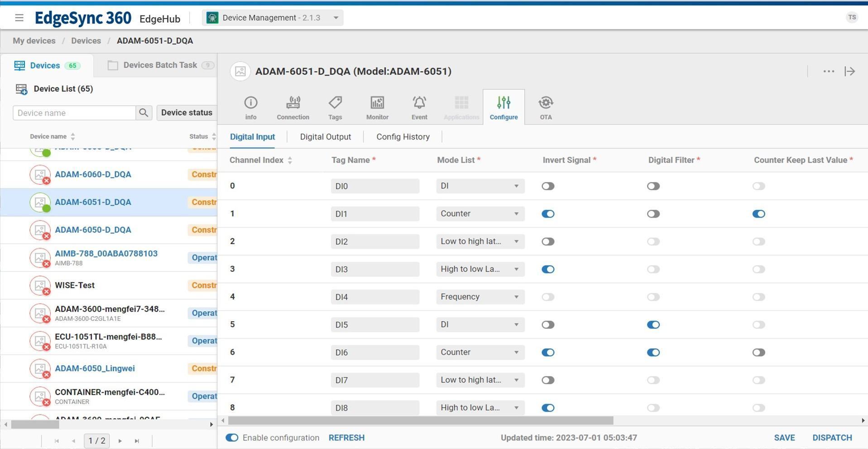Image resolution: width=868 pixels, height=449 pixels.
Task: Turn off the Enable configuration switch
Action: click(x=232, y=438)
